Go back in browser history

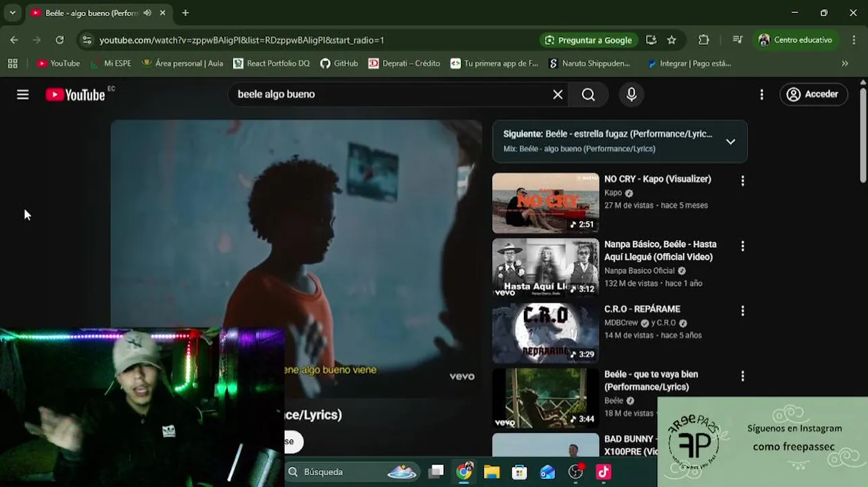tap(14, 40)
